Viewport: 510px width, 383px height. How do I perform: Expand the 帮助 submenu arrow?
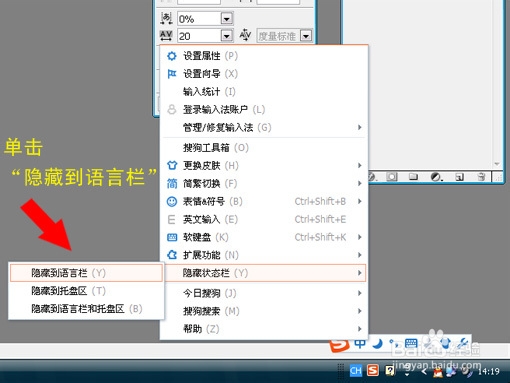click(359, 329)
